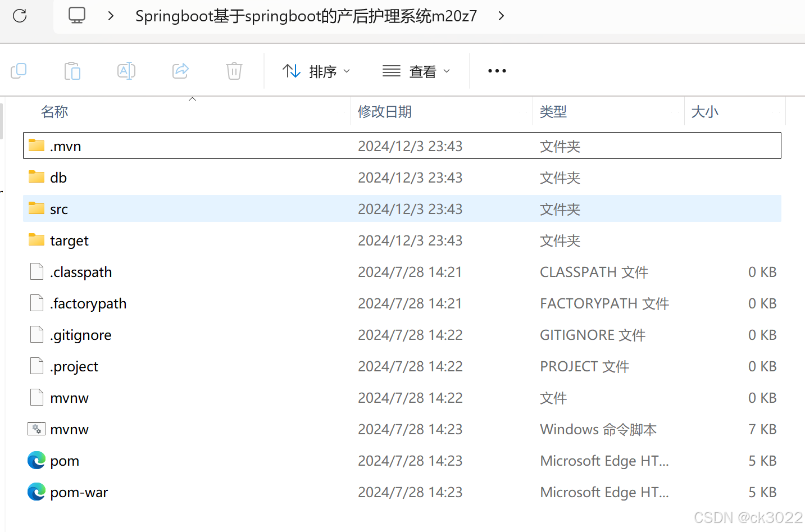Select the .gitignore file name
The width and height of the screenshot is (805, 532).
[x=81, y=335]
